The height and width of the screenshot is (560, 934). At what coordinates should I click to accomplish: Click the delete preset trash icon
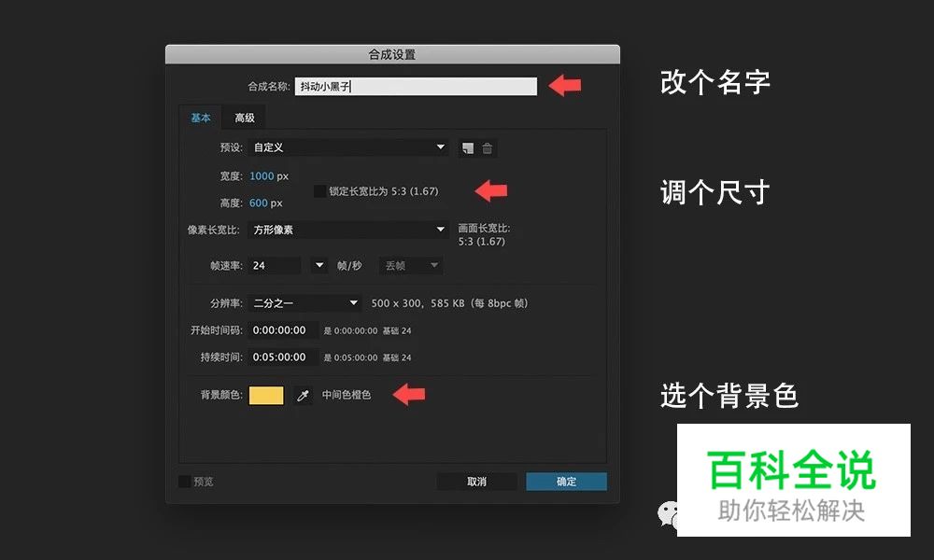pyautogui.click(x=488, y=147)
